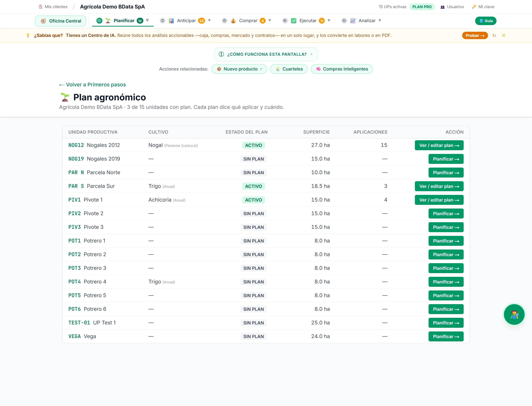
Task: Open the Cuarteles action chip
Action: point(289,69)
